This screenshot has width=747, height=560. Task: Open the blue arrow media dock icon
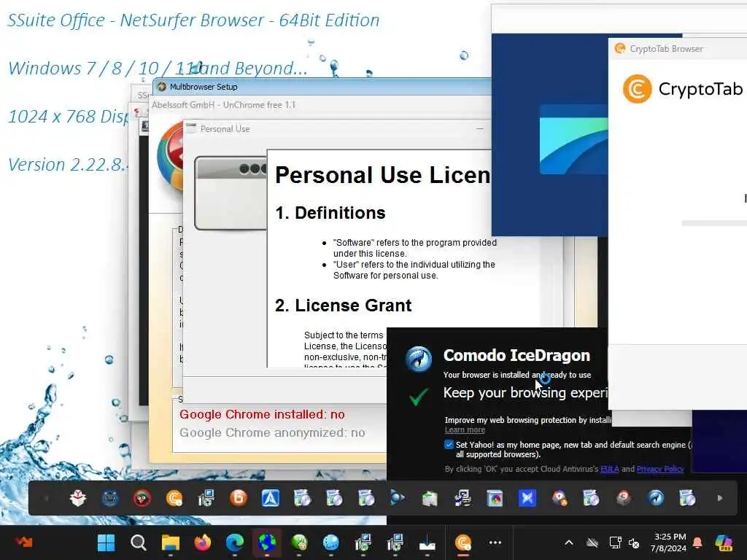pos(398,498)
